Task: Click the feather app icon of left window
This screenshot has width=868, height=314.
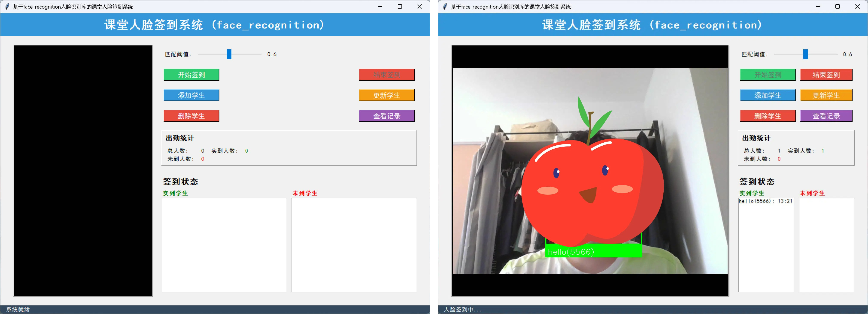Action: point(7,6)
